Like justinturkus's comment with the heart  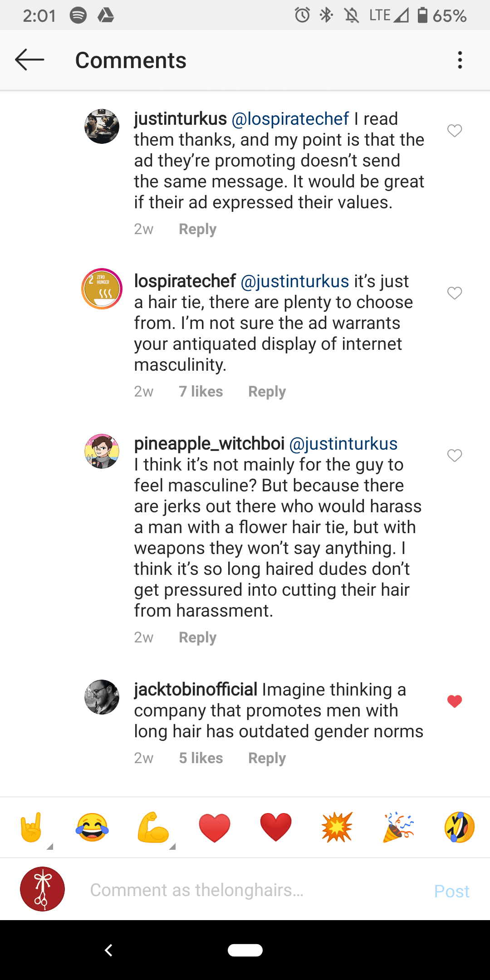coord(454,131)
